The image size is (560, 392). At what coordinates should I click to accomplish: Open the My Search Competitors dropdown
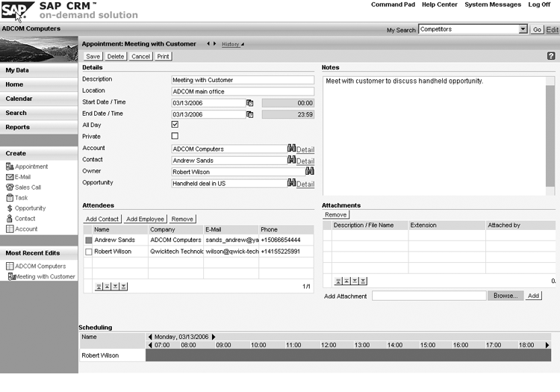[x=523, y=29]
